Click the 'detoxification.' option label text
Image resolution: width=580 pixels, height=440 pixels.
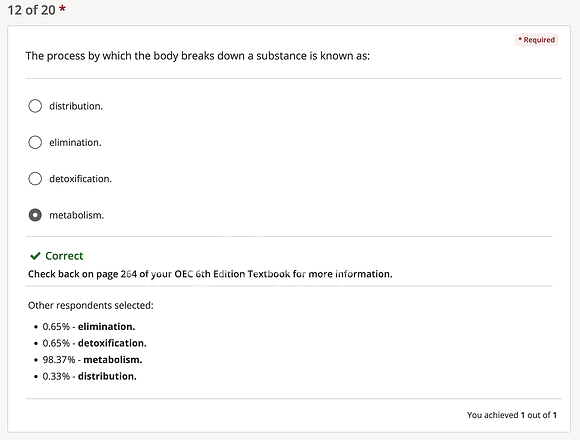[x=80, y=179]
